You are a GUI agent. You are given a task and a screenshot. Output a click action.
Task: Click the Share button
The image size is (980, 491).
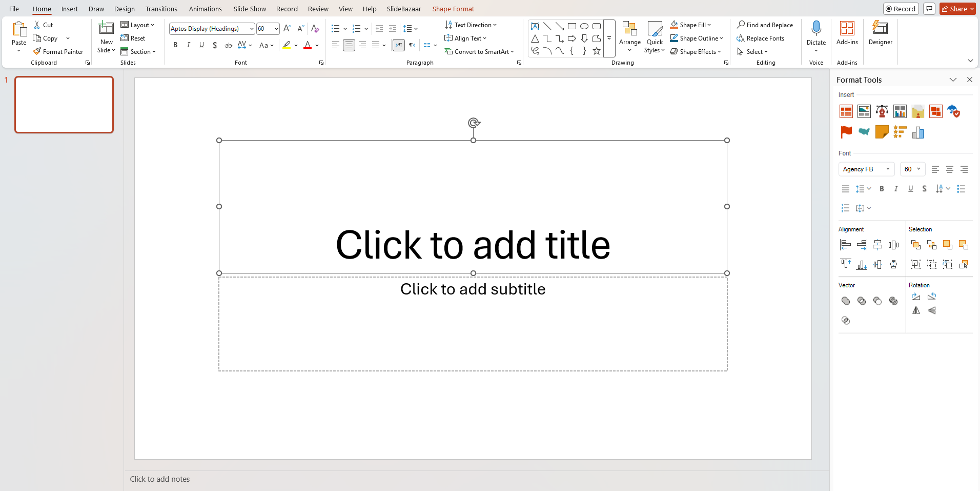[x=957, y=9]
